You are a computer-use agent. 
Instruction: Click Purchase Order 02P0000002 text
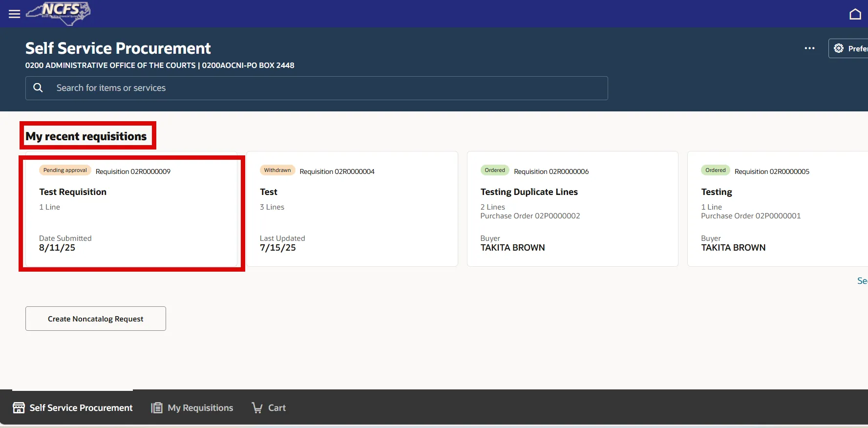(530, 216)
